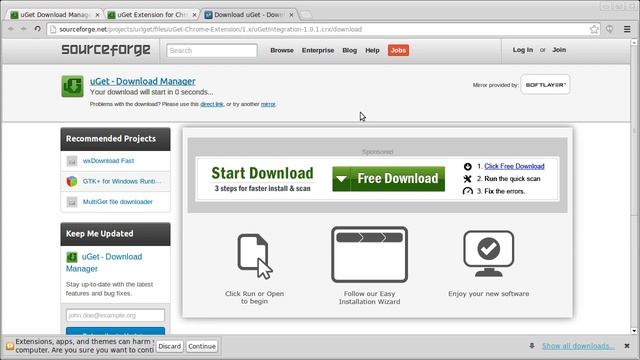
Task: Click the SoftLayer mirror logo
Action: point(545,85)
